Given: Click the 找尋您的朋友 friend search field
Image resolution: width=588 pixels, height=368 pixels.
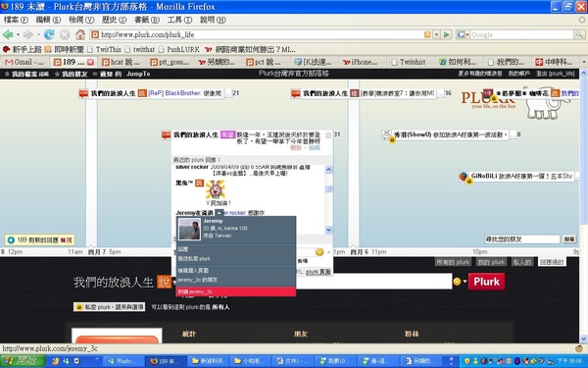Looking at the screenshot, I should point(522,239).
